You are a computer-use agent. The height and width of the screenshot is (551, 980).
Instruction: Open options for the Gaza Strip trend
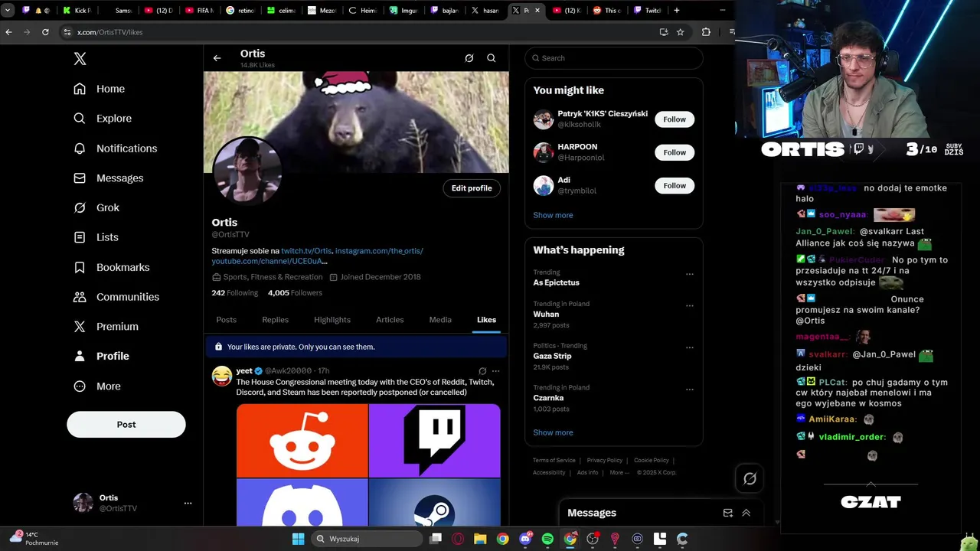click(x=690, y=347)
